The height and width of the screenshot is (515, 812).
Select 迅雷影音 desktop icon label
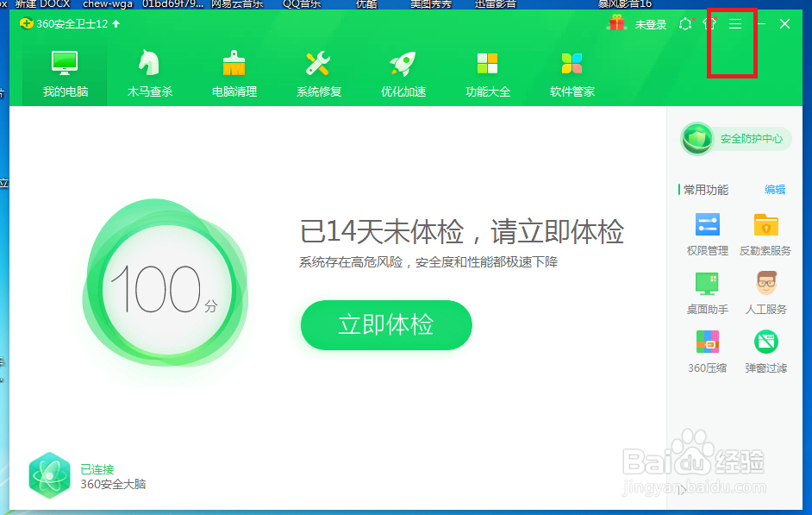tap(496, 4)
